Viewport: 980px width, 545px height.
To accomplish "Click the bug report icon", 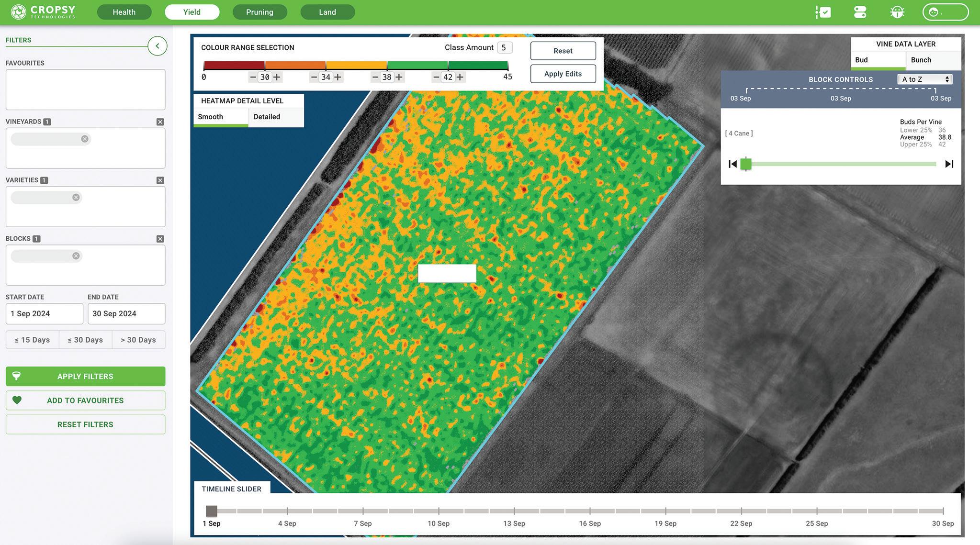I will tap(897, 12).
